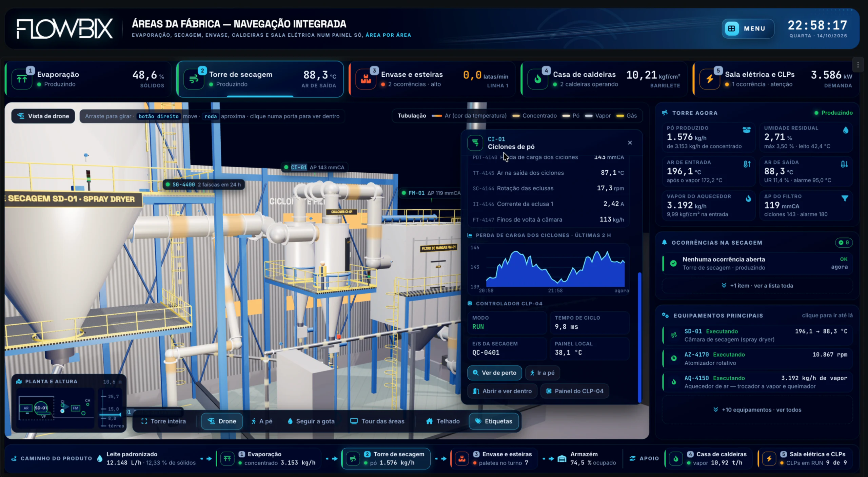Open the Envase e esteiras area tab
This screenshot has height=477, width=868.
[x=432, y=79]
